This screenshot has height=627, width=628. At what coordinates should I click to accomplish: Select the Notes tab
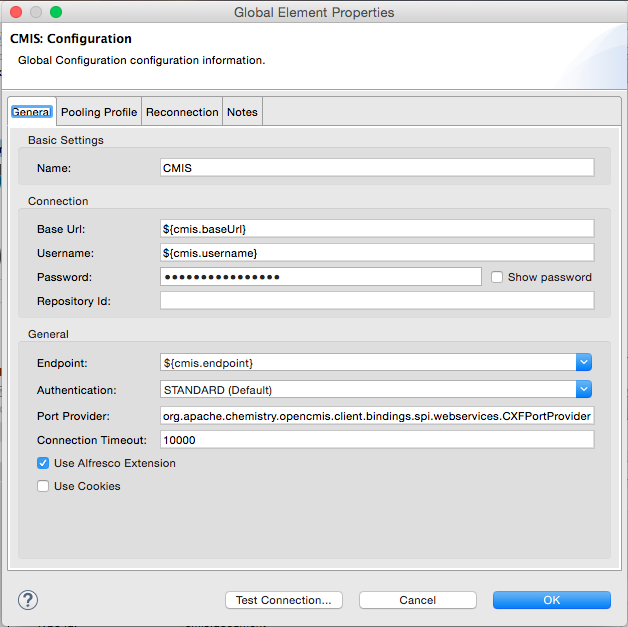click(242, 112)
